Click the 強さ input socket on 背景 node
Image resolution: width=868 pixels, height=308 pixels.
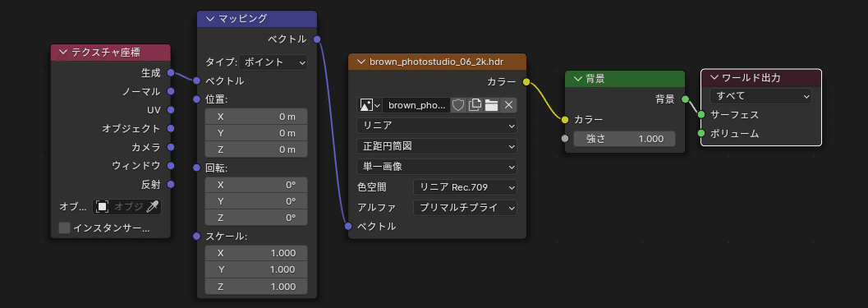(x=565, y=139)
